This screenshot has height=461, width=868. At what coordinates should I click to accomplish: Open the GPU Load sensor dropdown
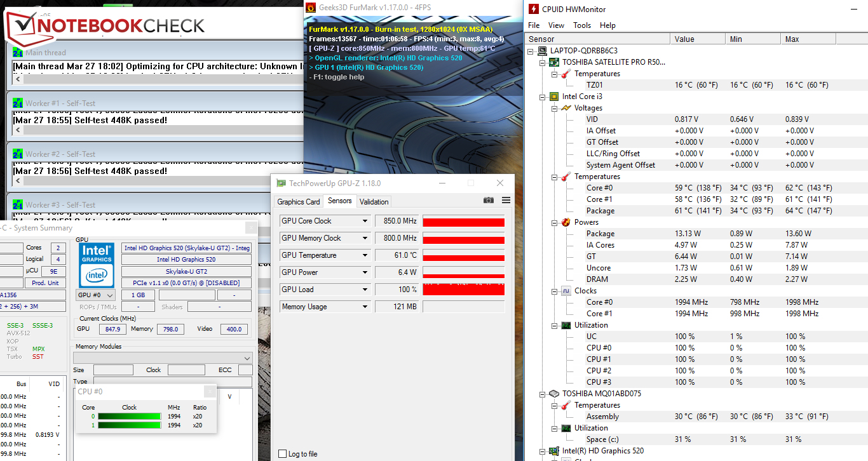(x=365, y=290)
